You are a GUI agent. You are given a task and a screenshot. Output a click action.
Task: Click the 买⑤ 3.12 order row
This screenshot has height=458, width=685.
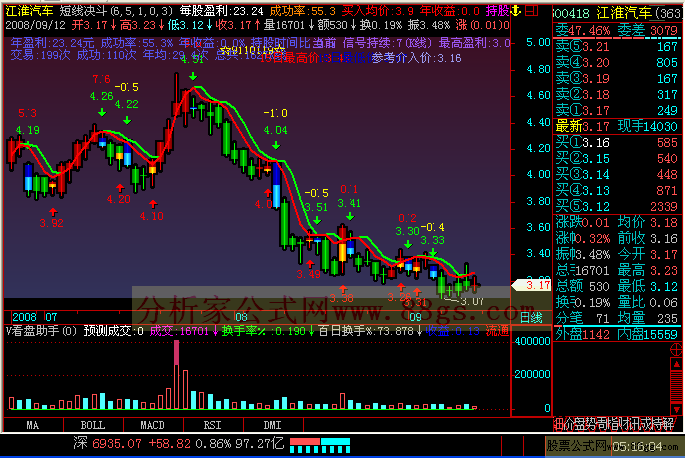(x=616, y=207)
